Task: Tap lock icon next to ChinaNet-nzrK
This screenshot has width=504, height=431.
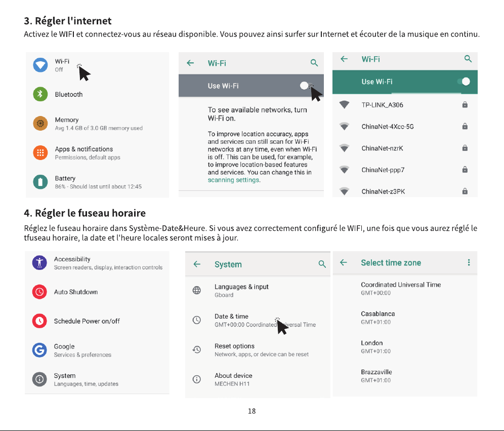Action: point(465,148)
